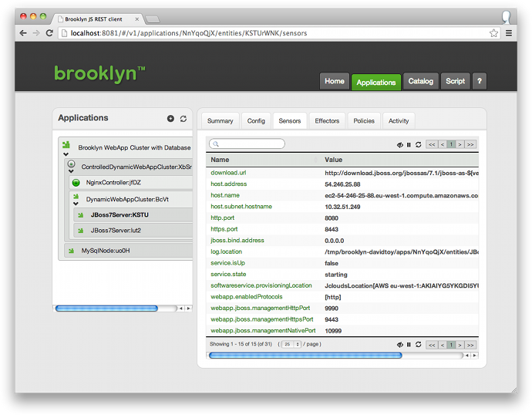Open the Catalog menu item
532x415 pixels.
[x=420, y=81]
